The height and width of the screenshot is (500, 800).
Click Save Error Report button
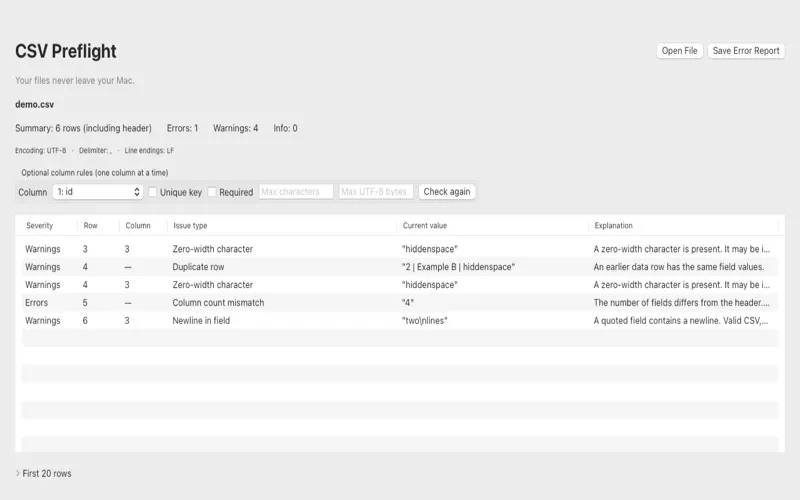pyautogui.click(x=745, y=51)
